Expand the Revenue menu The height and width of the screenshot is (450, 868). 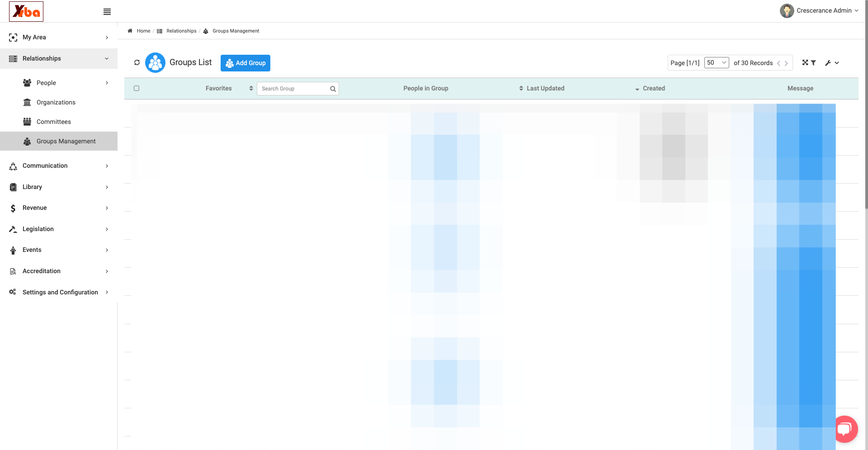(x=59, y=208)
